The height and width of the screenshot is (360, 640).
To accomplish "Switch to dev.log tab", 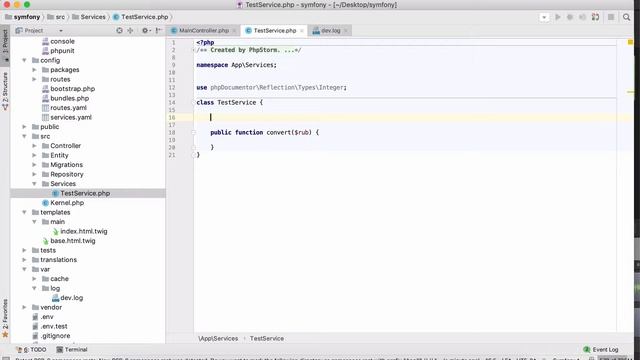I will pos(330,31).
